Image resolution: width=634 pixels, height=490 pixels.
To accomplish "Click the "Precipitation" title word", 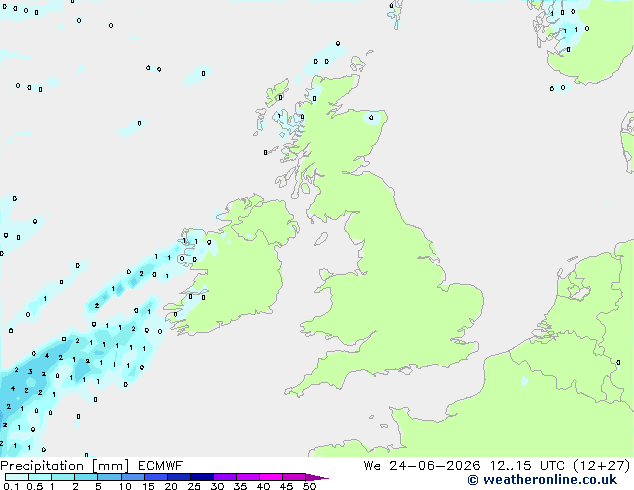I will pos(42,466).
